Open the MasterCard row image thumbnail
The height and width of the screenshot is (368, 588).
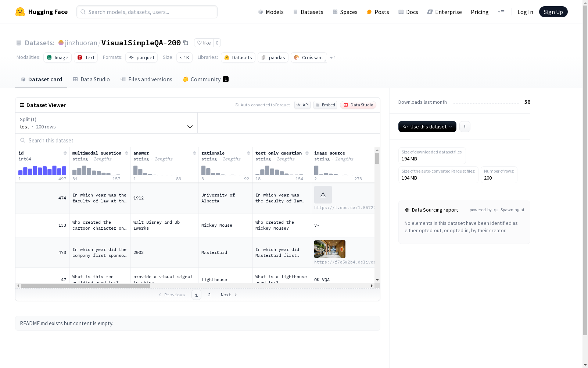tap(330, 249)
